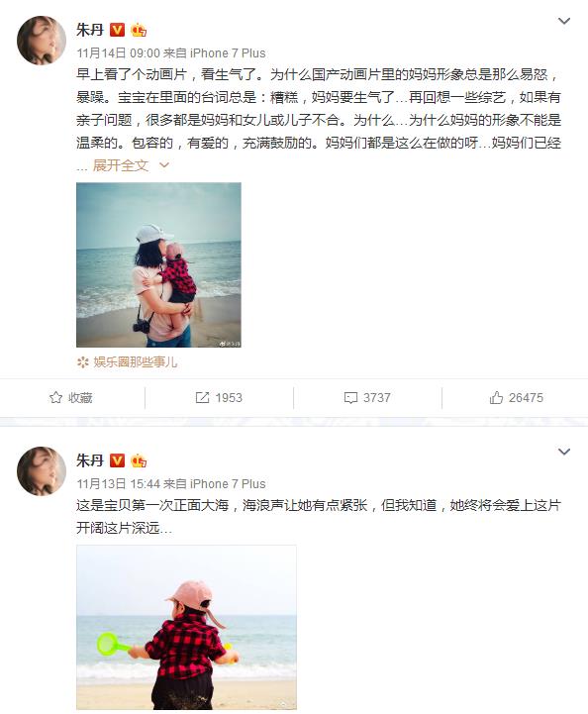This screenshot has width=588, height=714.
Task: Open 朱丹 profile name on first post
Action: coord(90,30)
